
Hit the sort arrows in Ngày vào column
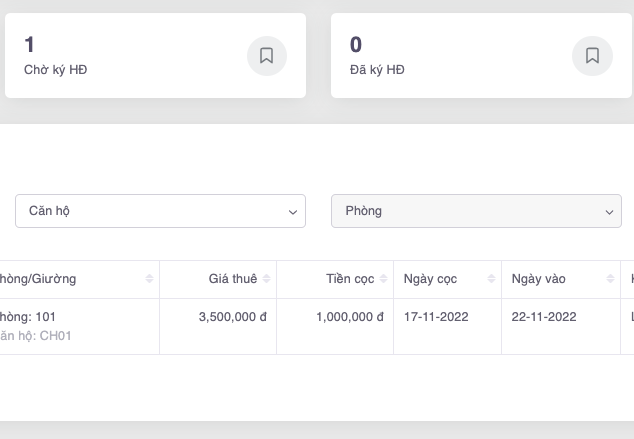(x=609, y=279)
